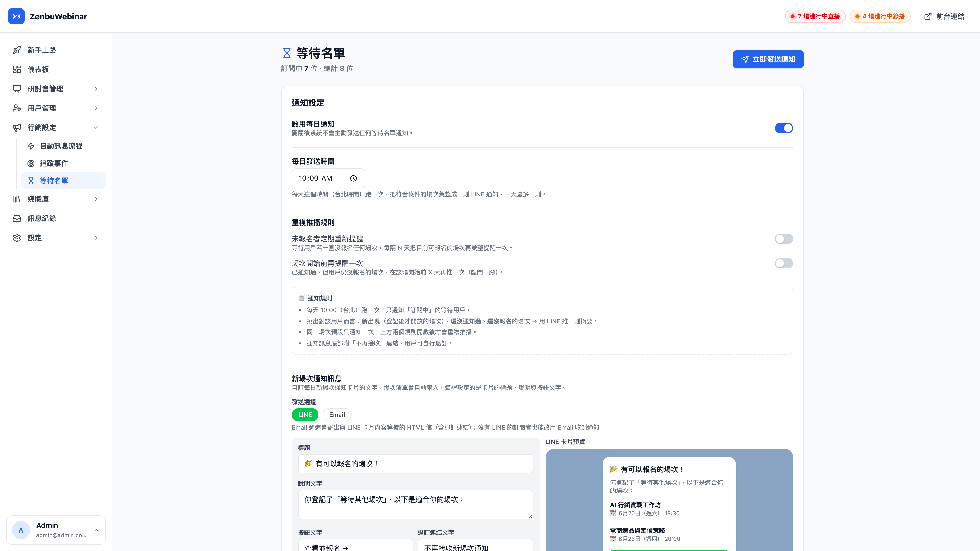Select the Email channel pill
Screen dimensions: 980x551
(x=337, y=415)
